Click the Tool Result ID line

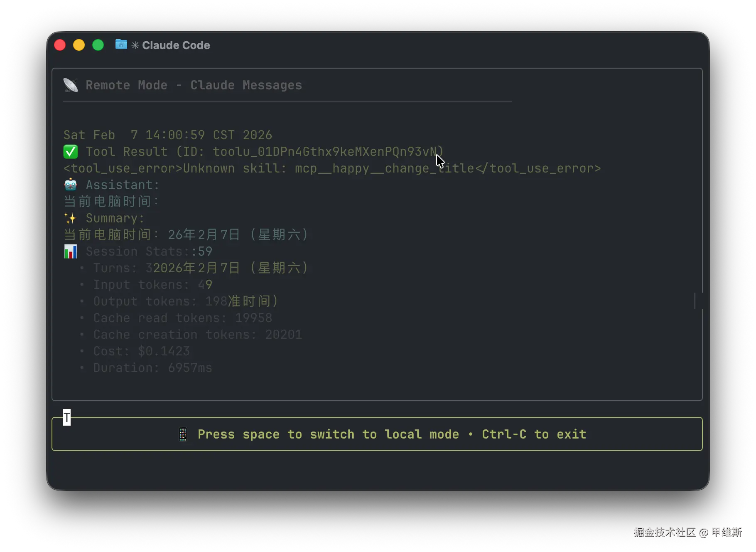click(265, 152)
